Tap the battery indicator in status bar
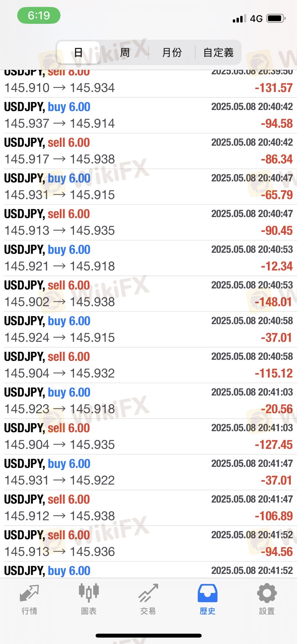The height and width of the screenshot is (644, 297). 276,18
